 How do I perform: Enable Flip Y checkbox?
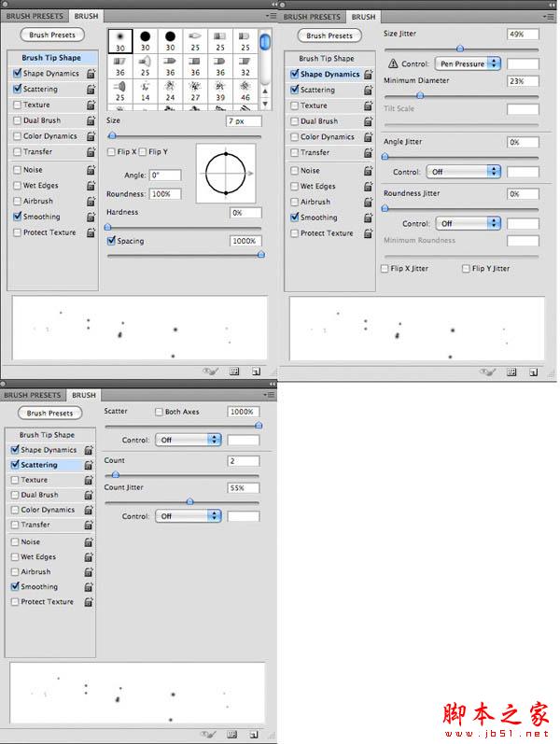(x=143, y=152)
